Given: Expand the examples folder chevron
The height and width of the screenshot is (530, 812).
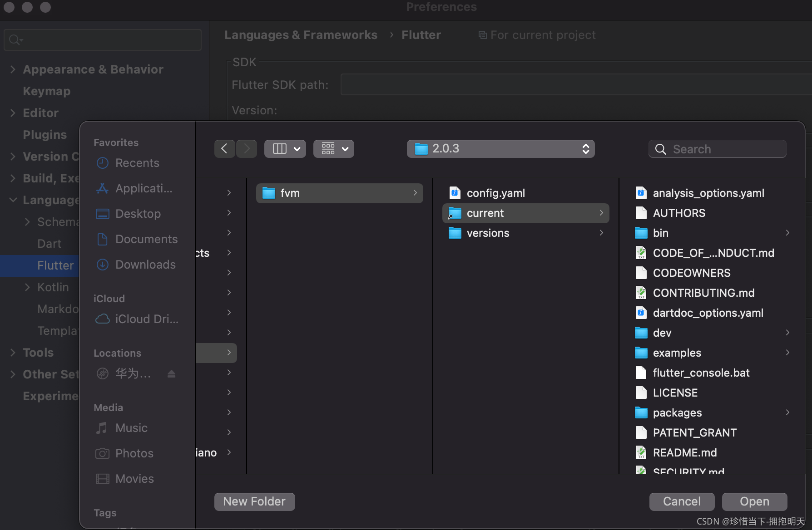Looking at the screenshot, I should click(787, 353).
